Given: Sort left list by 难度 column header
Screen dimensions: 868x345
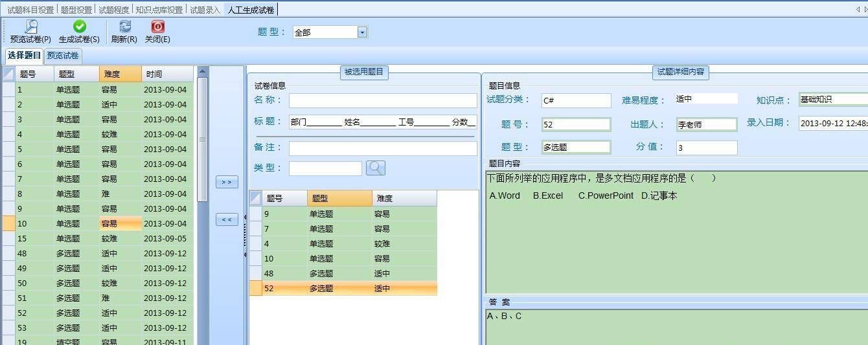Looking at the screenshot, I should pos(120,74).
